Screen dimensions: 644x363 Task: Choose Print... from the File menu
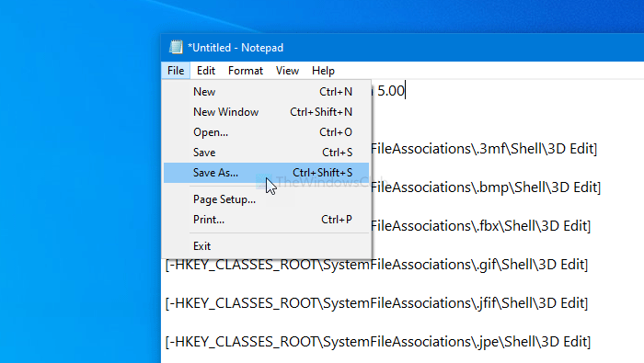pos(266,220)
